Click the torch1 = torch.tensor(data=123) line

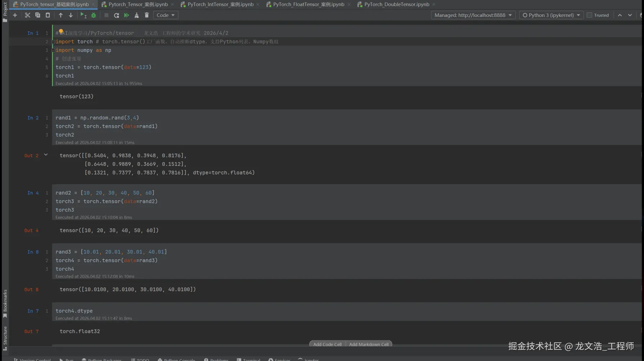(x=103, y=67)
